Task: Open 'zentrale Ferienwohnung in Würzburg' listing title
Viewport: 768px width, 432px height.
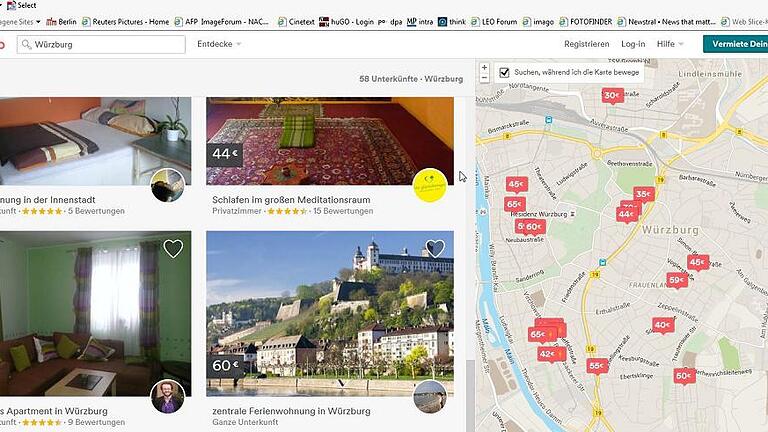Action: 291,411
